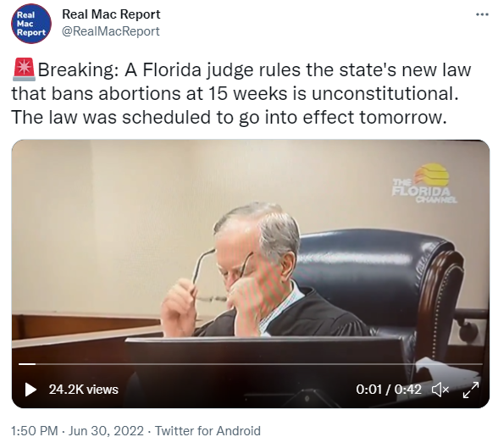498x448 pixels.
Task: Click the 0:01 / 0:42 time display
Action: tap(389, 390)
